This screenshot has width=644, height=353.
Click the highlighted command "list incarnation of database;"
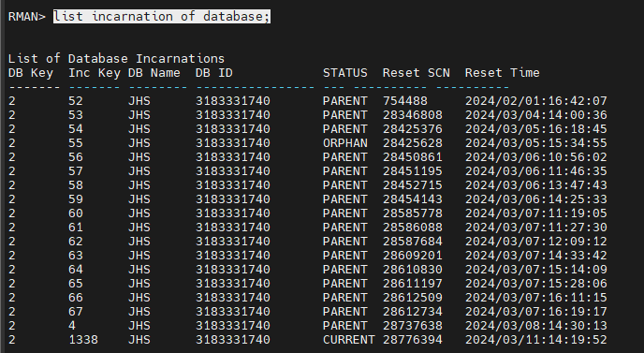point(162,17)
